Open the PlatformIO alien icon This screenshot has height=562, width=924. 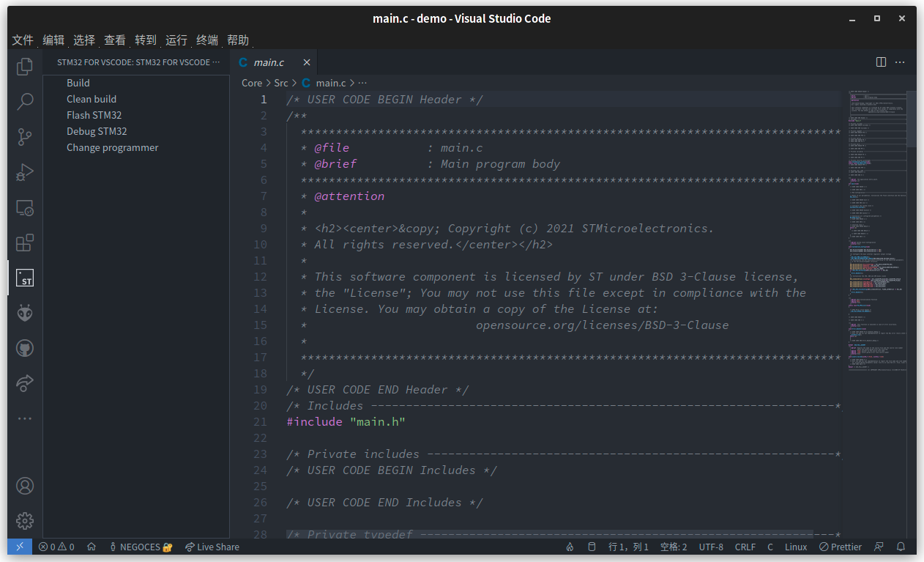(x=25, y=313)
